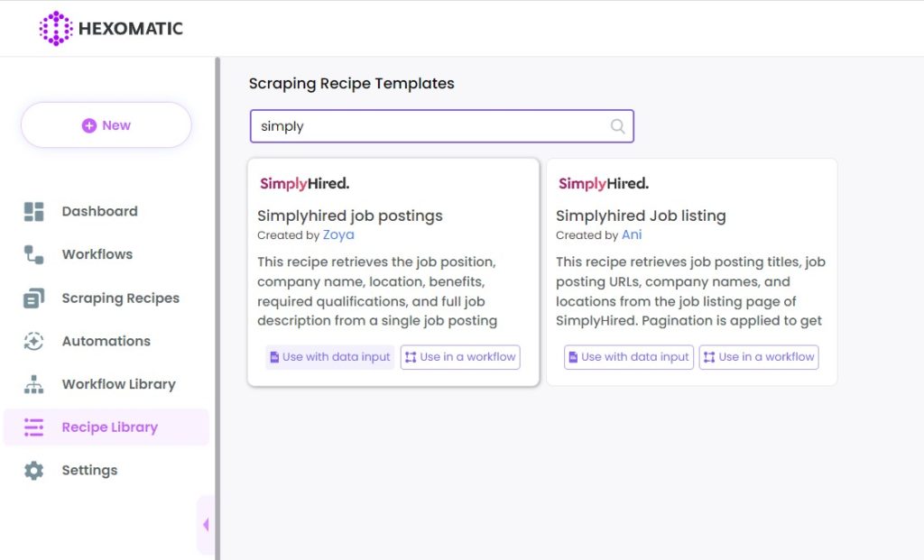The height and width of the screenshot is (560, 924).
Task: Focus the recipe search field containing simply
Action: pos(442,126)
